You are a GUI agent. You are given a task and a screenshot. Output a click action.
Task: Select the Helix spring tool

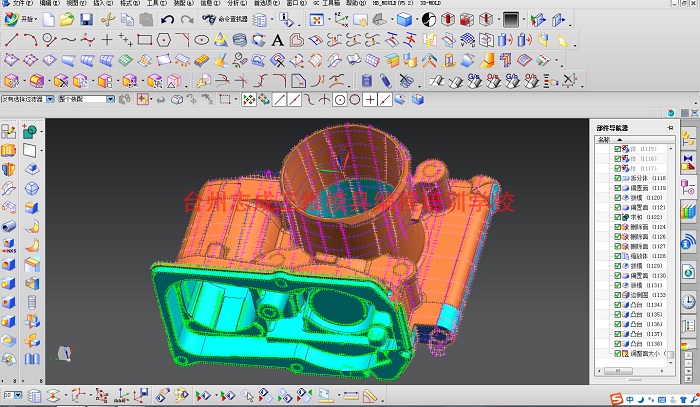240,40
